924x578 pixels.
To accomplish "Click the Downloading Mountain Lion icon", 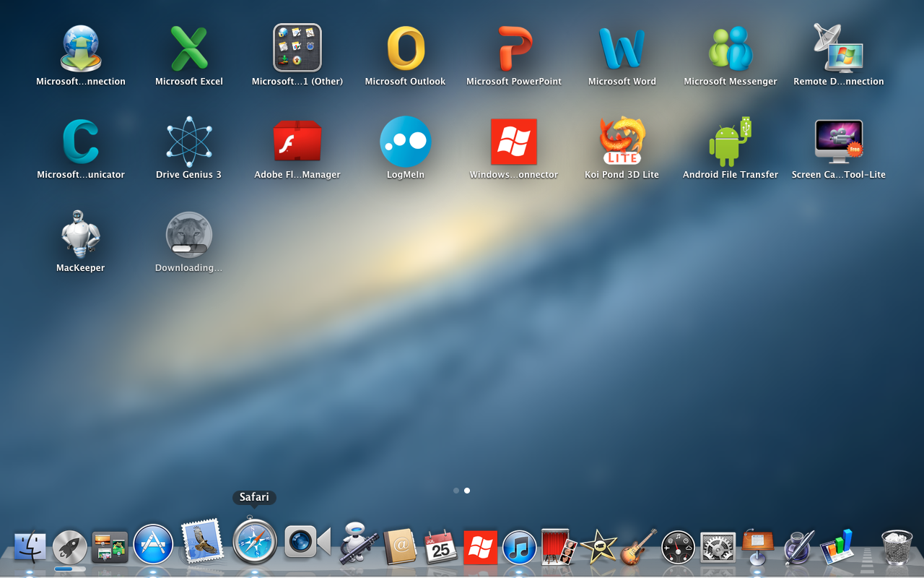I will (189, 235).
